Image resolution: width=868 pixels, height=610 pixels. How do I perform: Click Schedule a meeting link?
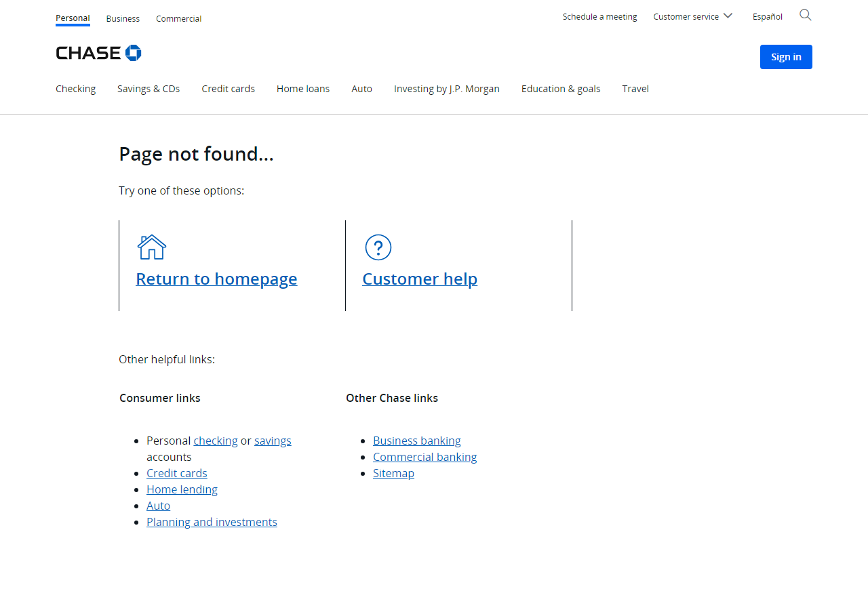pyautogui.click(x=599, y=16)
